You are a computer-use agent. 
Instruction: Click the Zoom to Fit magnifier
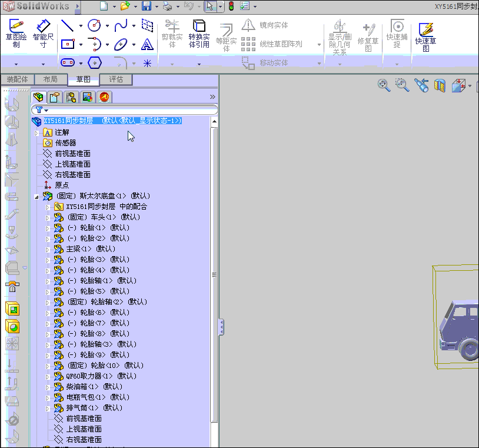click(x=384, y=85)
